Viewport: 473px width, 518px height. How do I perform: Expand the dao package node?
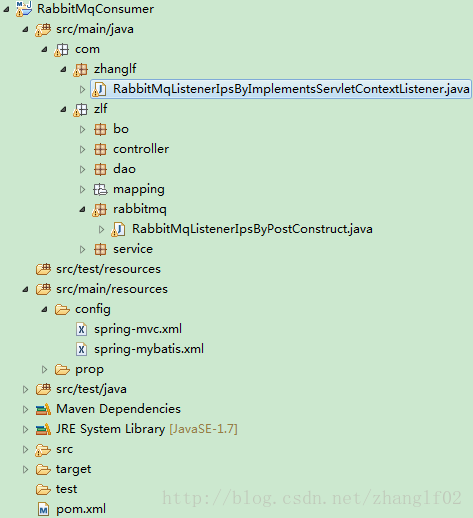pyautogui.click(x=82, y=169)
